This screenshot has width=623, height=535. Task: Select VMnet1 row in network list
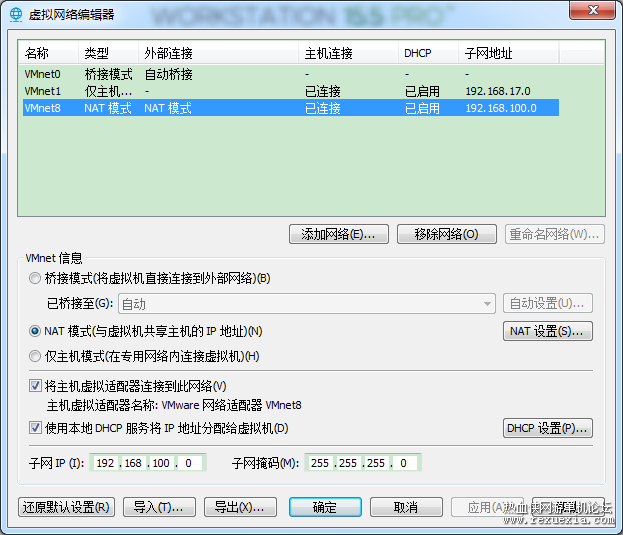(x=291, y=91)
